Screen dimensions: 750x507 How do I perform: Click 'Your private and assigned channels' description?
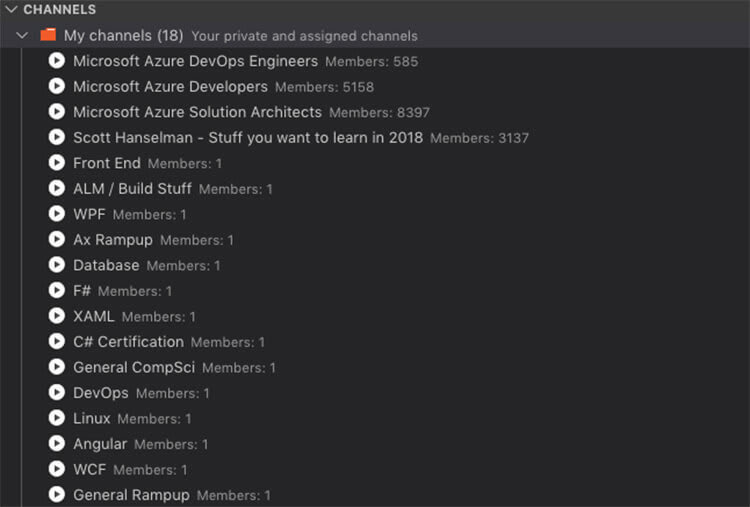(304, 36)
